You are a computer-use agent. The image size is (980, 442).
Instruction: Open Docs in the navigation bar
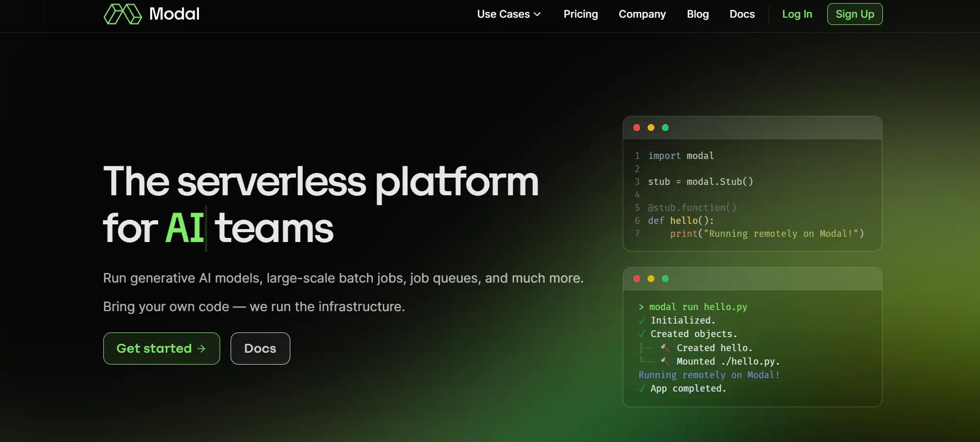(742, 14)
